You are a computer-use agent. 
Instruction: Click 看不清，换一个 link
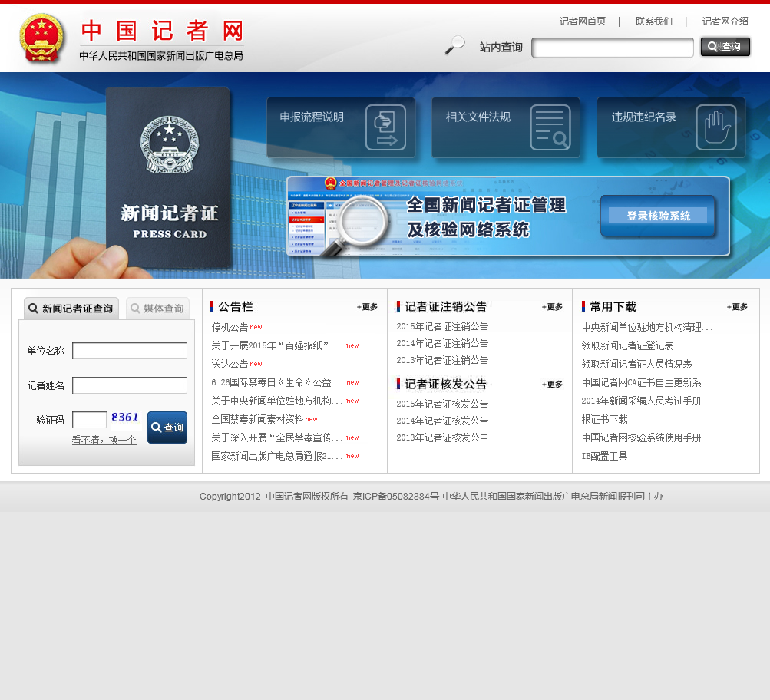point(104,441)
